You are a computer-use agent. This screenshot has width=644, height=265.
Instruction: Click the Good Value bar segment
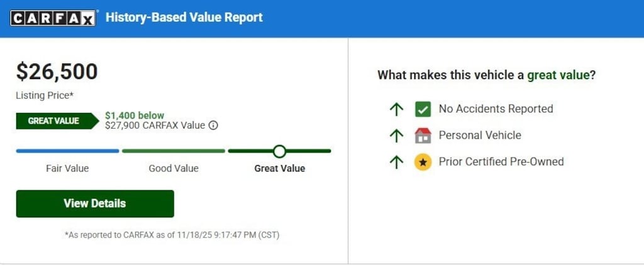[x=174, y=151]
